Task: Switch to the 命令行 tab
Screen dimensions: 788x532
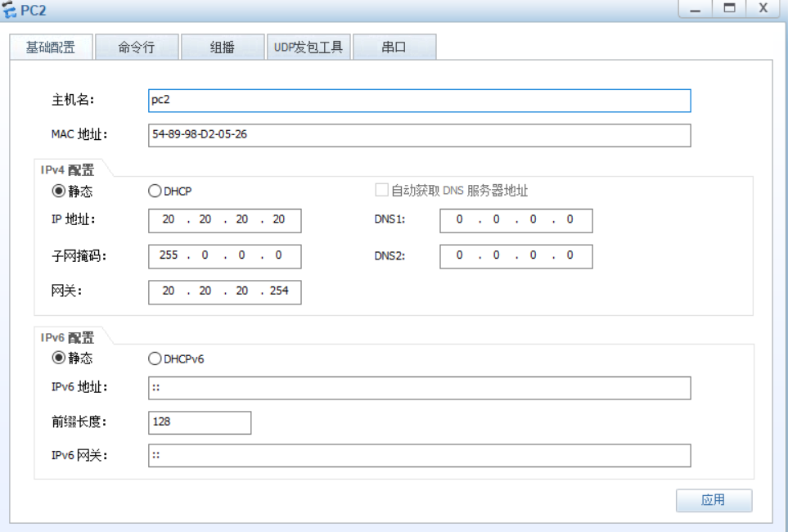Action: click(x=137, y=47)
